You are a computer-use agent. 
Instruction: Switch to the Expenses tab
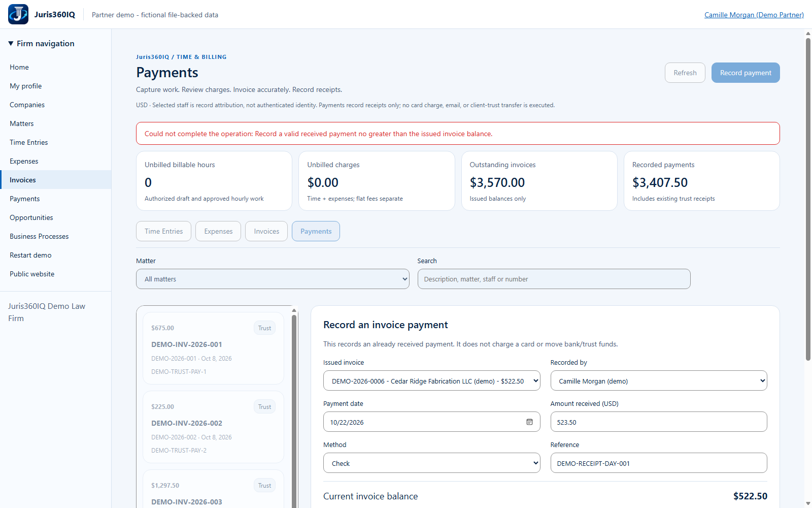218,231
